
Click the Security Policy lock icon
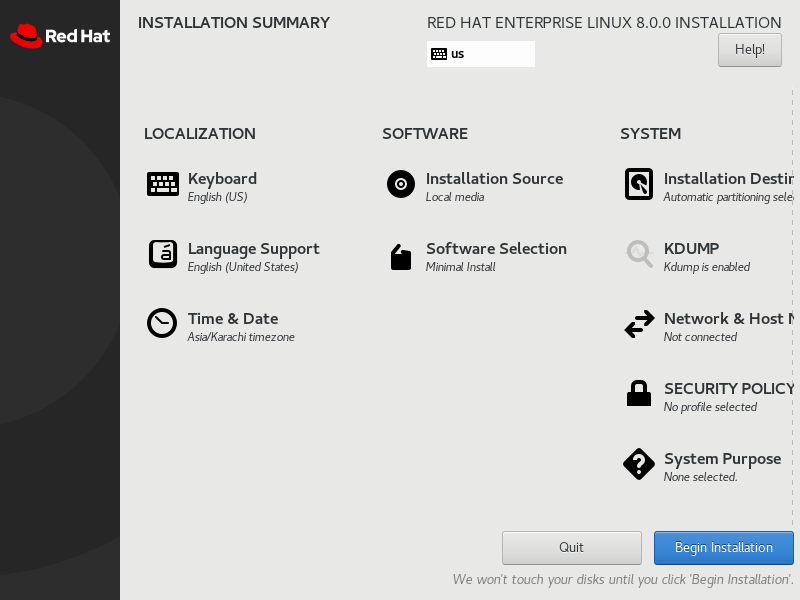(639, 393)
